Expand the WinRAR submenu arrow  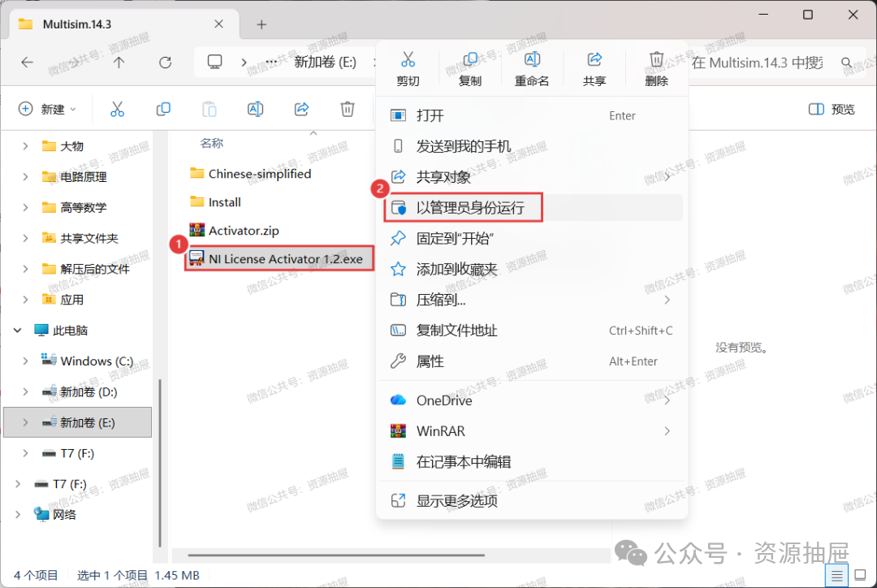point(667,431)
